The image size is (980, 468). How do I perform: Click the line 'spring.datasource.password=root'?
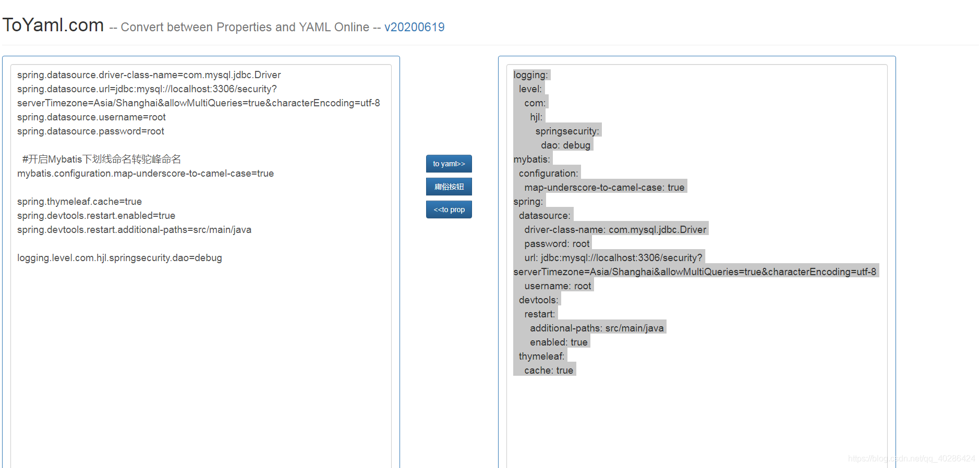coord(91,131)
